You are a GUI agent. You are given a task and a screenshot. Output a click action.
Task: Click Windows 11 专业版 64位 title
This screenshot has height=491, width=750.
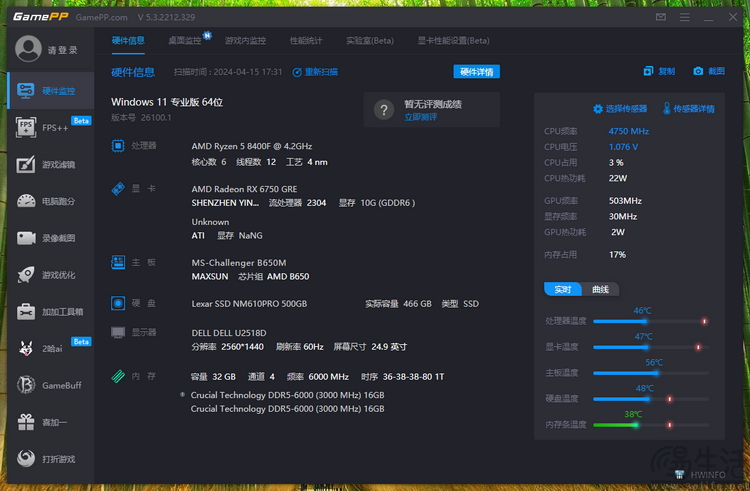(x=167, y=102)
